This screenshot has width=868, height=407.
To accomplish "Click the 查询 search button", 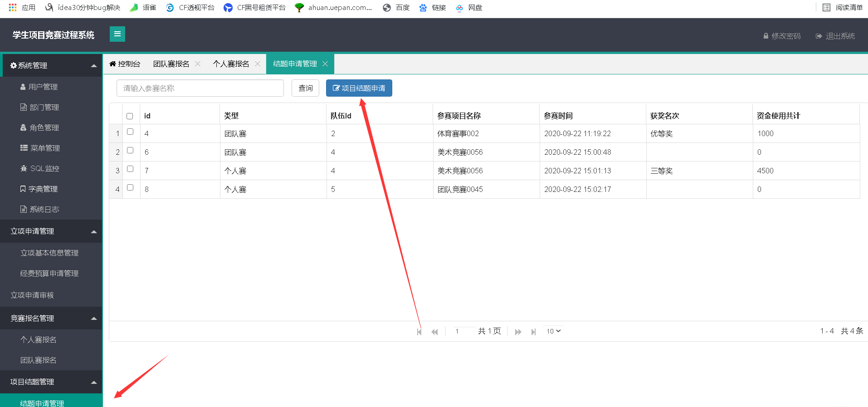I will 305,88.
